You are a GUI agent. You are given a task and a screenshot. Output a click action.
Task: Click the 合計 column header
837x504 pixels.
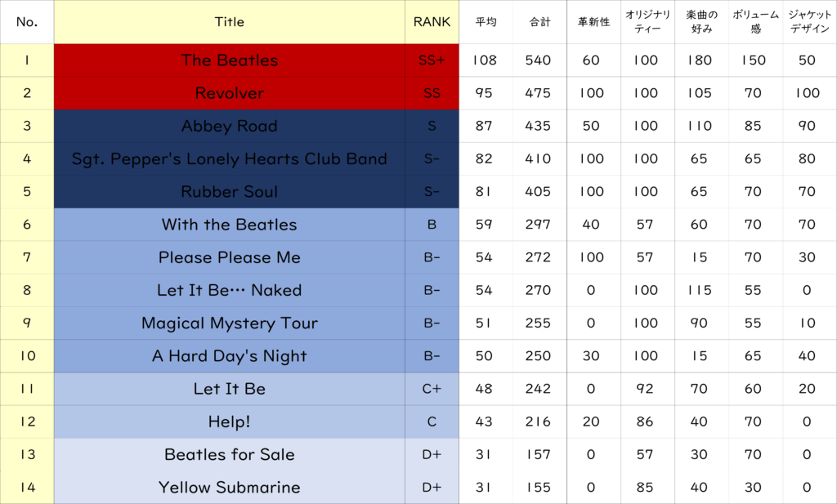point(538,22)
